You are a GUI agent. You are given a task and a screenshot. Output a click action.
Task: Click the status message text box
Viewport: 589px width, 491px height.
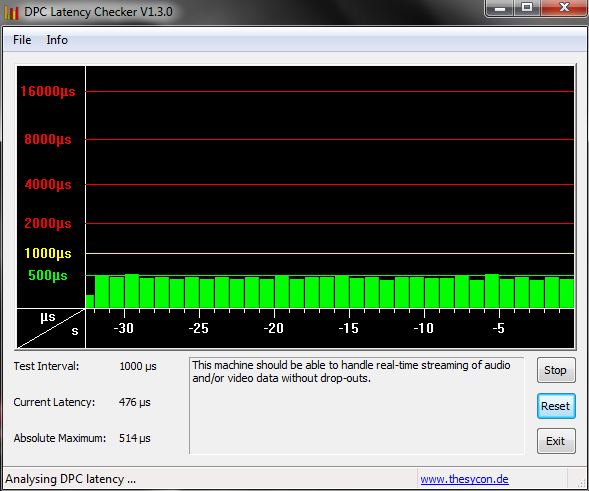click(356, 406)
